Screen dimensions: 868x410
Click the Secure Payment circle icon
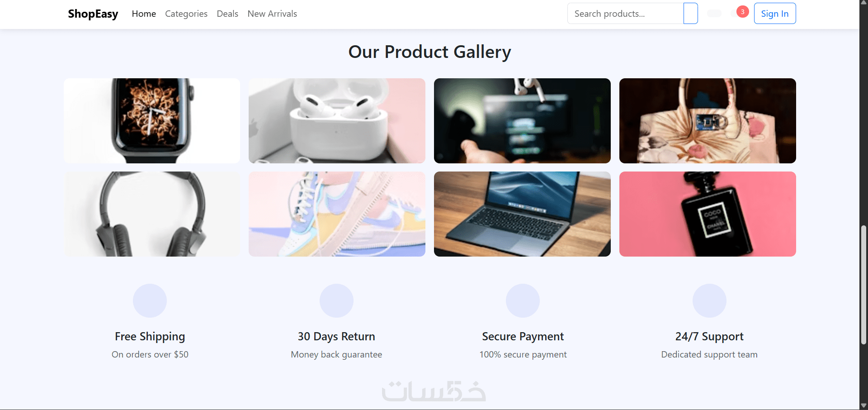tap(523, 300)
